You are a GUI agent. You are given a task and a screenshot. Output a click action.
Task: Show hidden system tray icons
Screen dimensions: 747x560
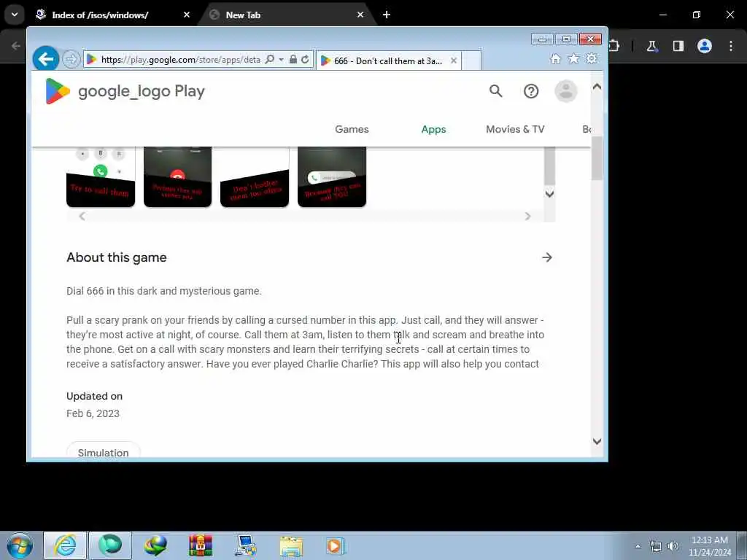point(638,546)
